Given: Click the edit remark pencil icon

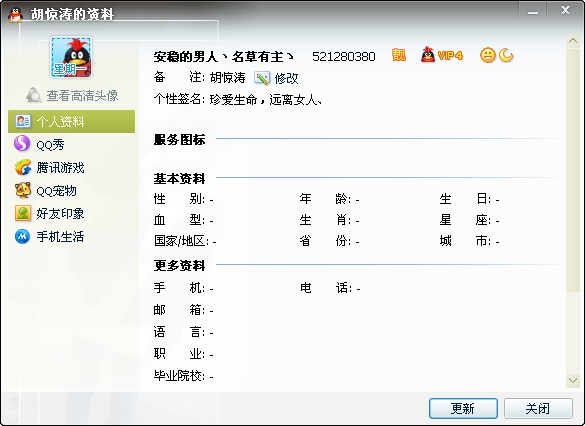Looking at the screenshot, I should [262, 78].
